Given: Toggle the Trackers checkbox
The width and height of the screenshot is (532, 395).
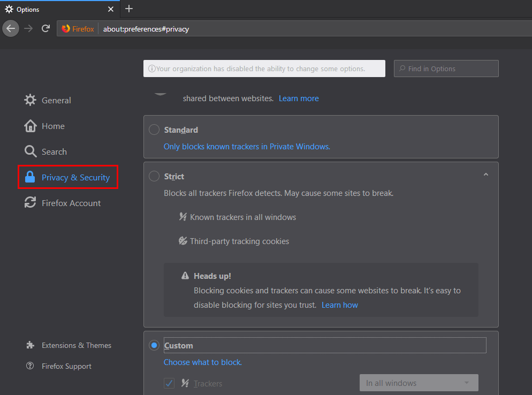Looking at the screenshot, I should click(169, 383).
